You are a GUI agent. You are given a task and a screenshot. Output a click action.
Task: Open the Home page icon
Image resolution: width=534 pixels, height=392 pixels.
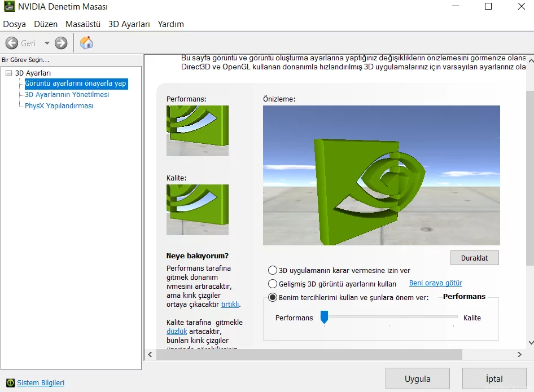(x=86, y=43)
